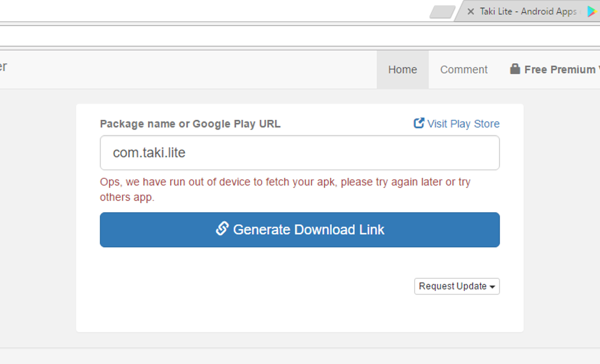Open the Free Premium link text
Viewport: 600px width, 364px height.
tap(559, 69)
